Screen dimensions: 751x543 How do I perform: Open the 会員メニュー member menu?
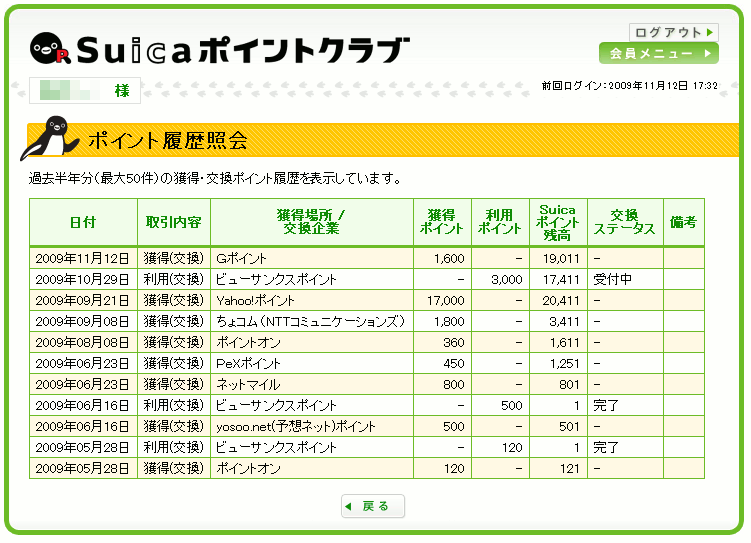pyautogui.click(x=659, y=53)
